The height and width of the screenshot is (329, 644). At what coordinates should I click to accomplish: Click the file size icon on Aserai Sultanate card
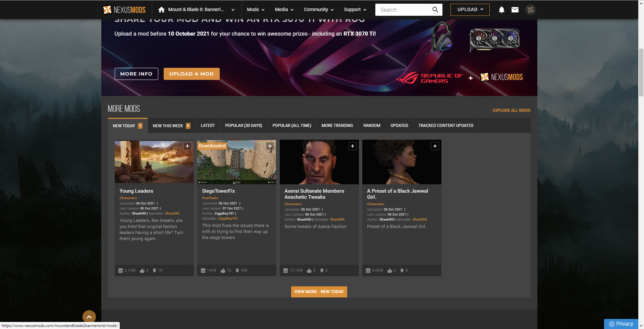pyautogui.click(x=285, y=270)
